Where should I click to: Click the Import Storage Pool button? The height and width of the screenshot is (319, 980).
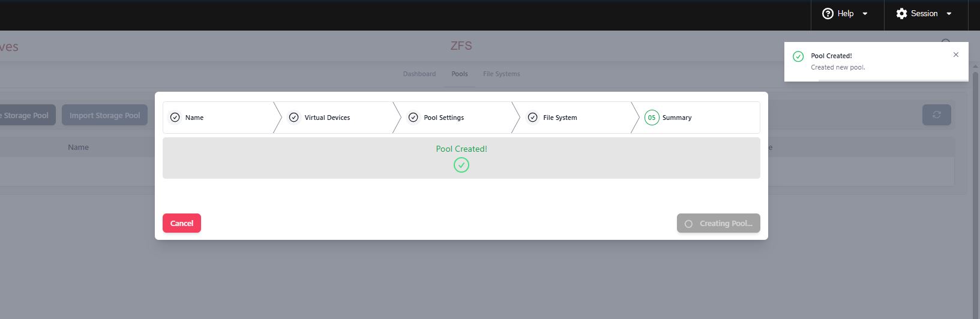tap(105, 115)
